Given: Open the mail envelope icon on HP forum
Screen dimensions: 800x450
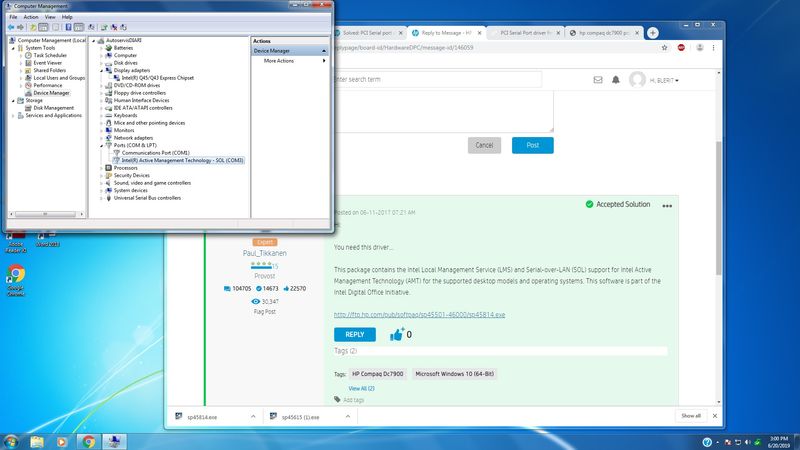Looking at the screenshot, I should tap(598, 80).
